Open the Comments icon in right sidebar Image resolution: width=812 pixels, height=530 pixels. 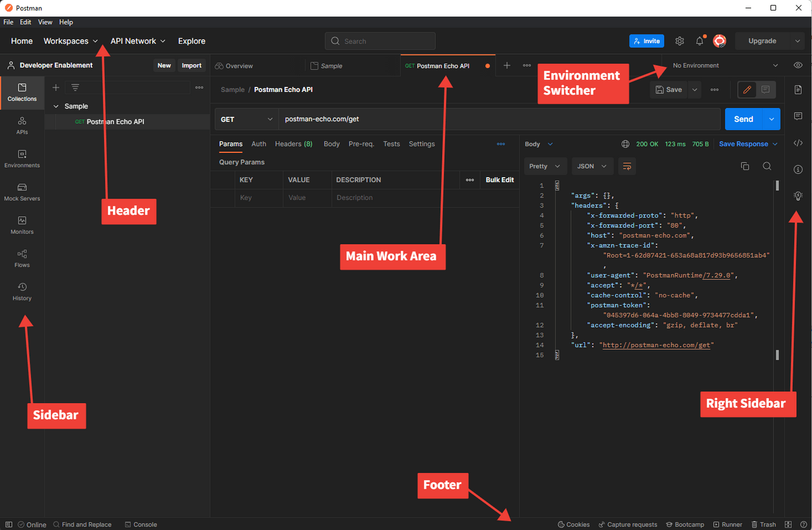(x=798, y=116)
